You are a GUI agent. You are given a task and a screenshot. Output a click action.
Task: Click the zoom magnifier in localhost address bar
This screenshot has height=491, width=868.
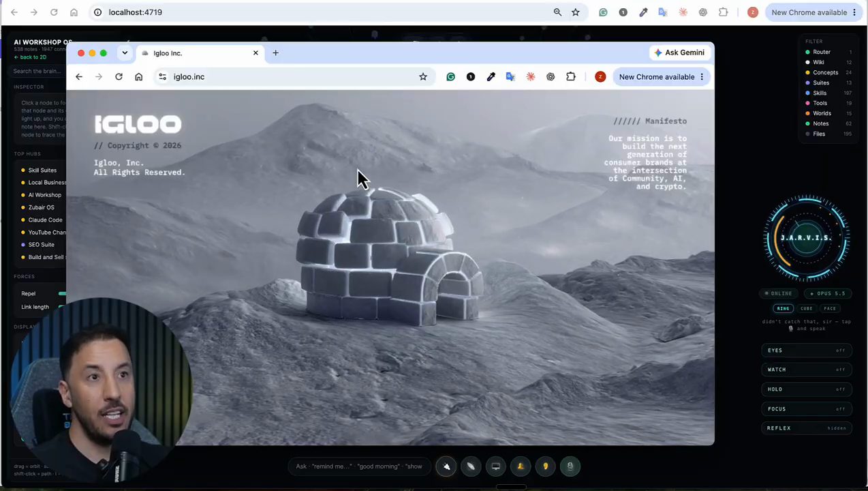coord(557,12)
